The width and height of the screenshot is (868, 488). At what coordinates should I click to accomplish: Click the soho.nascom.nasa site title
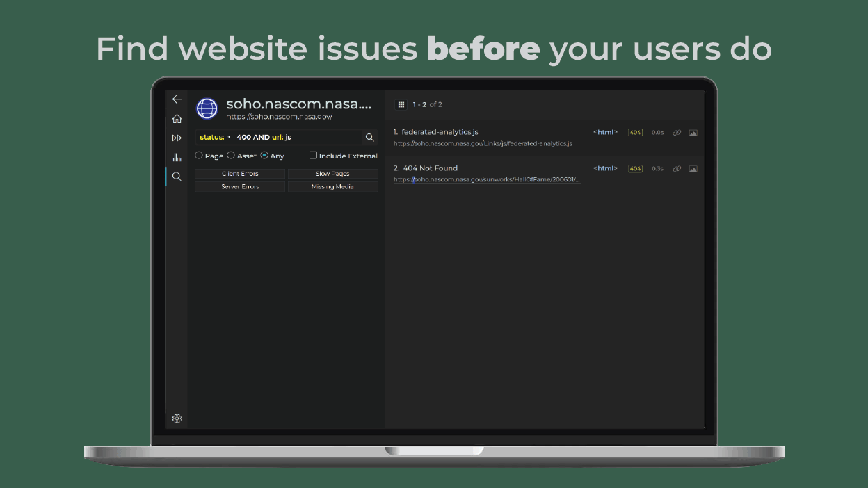pyautogui.click(x=299, y=105)
